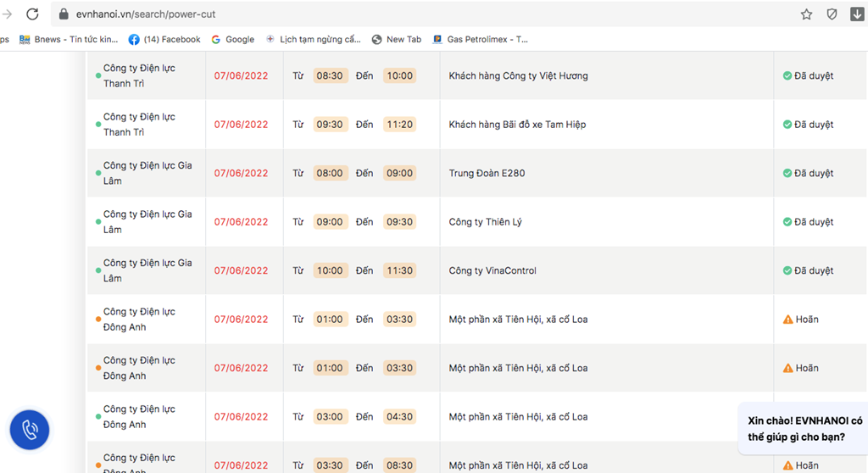Click 'Đã duyệt' status in Thiên Lý row
This screenshot has height=473, width=868.
[x=814, y=222]
